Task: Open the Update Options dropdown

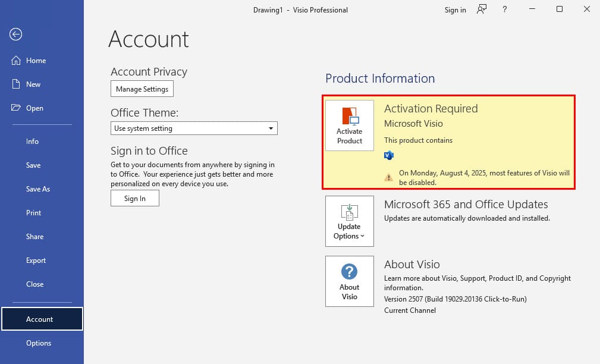Action: tap(350, 221)
